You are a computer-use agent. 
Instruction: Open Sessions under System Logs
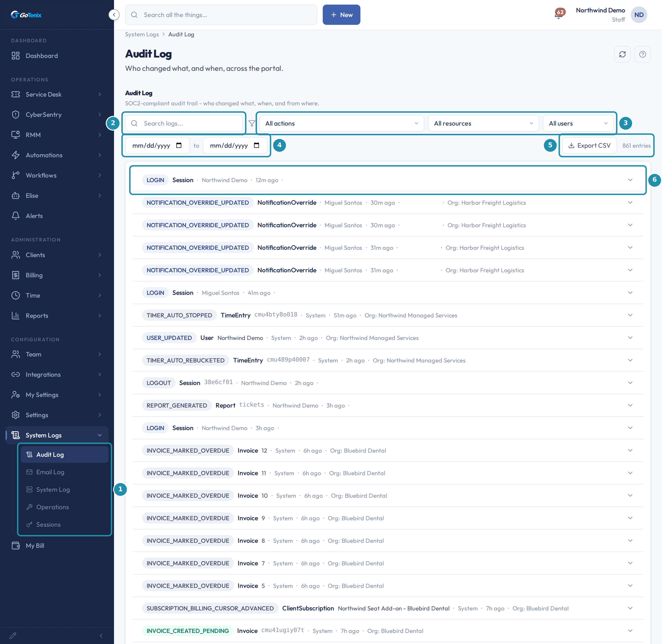tap(64, 525)
